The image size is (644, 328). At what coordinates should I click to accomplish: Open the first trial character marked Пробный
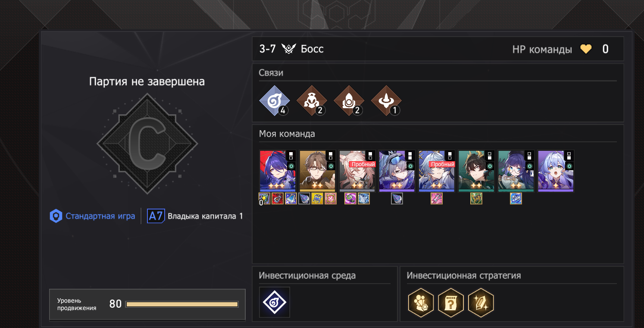pyautogui.click(x=357, y=171)
